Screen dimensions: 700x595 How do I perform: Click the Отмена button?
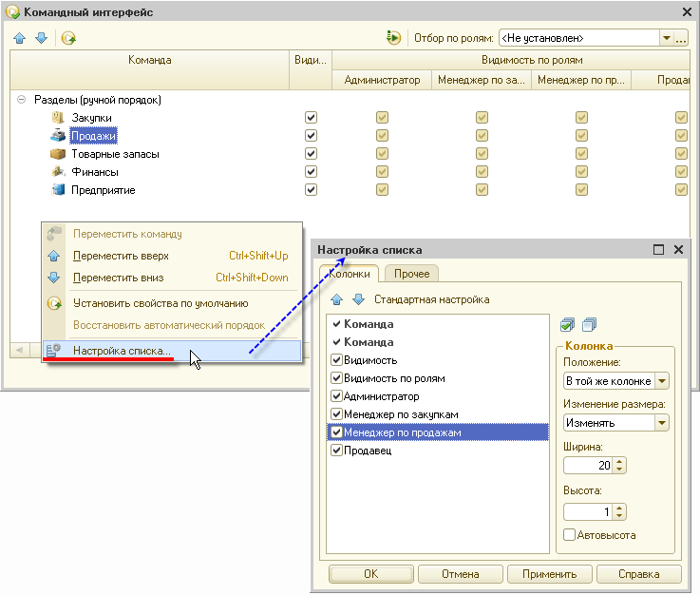[461, 574]
